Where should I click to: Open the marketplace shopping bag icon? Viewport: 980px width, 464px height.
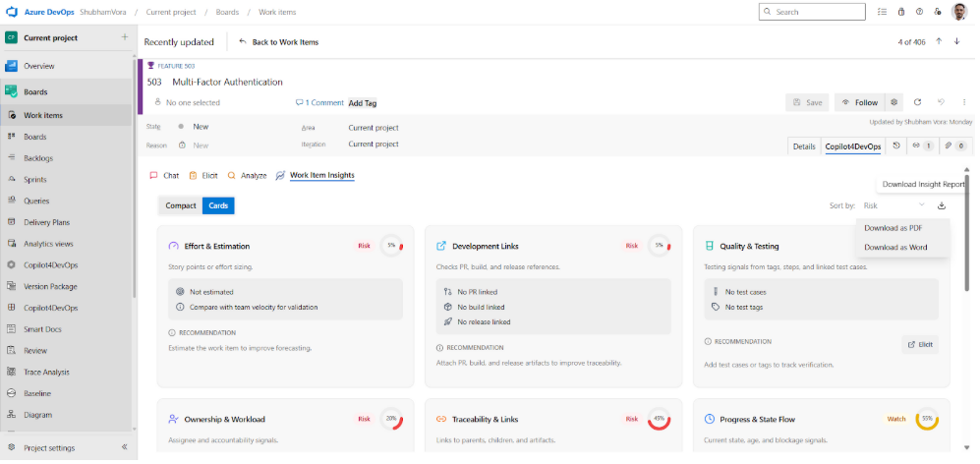[x=900, y=12]
